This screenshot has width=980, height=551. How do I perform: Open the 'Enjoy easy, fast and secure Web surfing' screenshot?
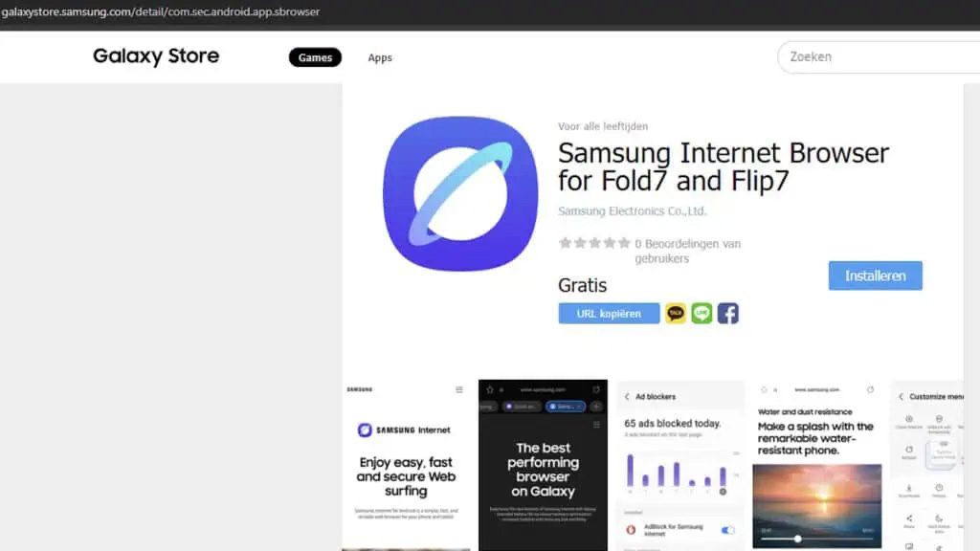pyautogui.click(x=406, y=466)
